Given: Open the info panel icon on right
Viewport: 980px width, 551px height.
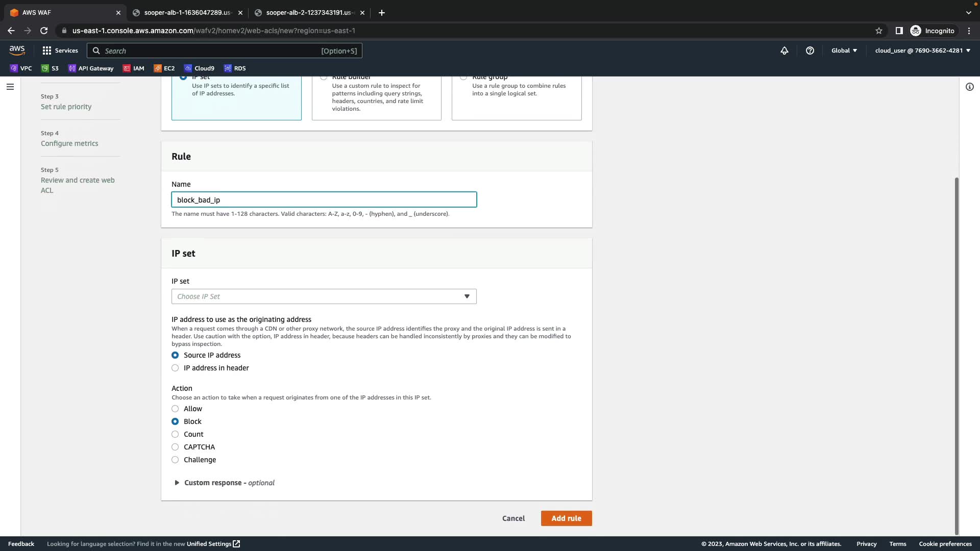Looking at the screenshot, I should click(970, 87).
